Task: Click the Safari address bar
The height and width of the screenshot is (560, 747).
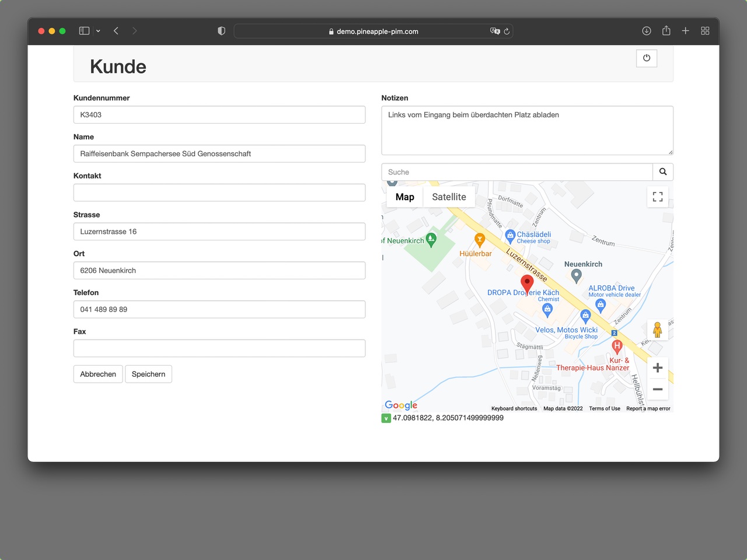Action: click(x=373, y=32)
